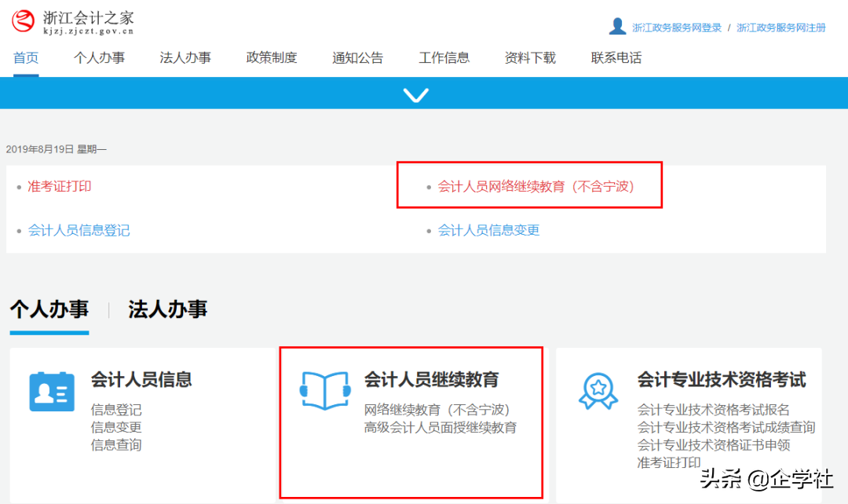Click the user silhouette icon near login links
Viewport: 848px width, 504px height.
(x=619, y=25)
